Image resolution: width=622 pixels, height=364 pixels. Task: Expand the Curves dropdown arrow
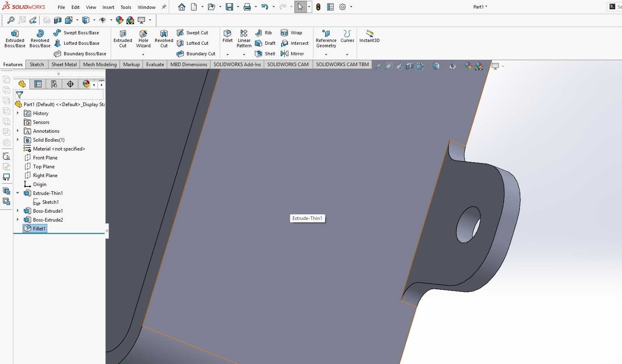click(x=347, y=54)
